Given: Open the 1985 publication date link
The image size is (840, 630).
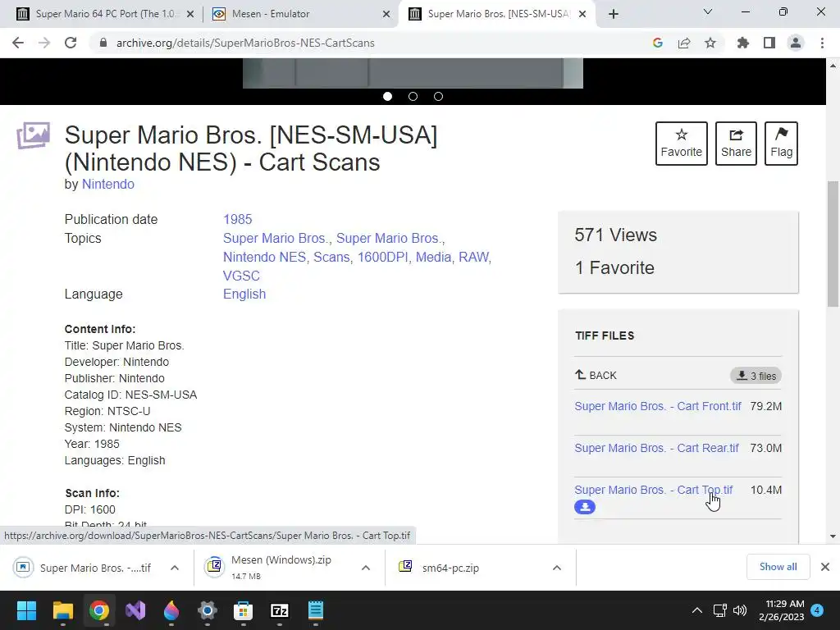Looking at the screenshot, I should tap(237, 220).
